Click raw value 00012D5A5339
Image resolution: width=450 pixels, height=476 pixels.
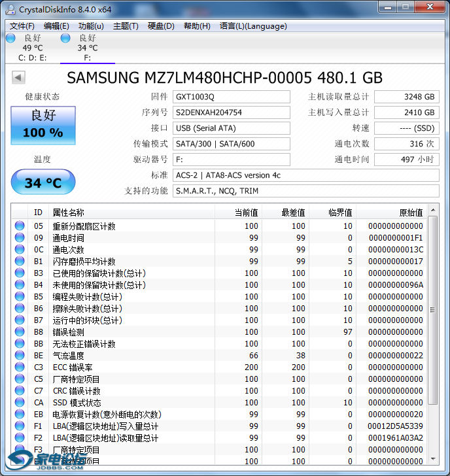pos(395,426)
